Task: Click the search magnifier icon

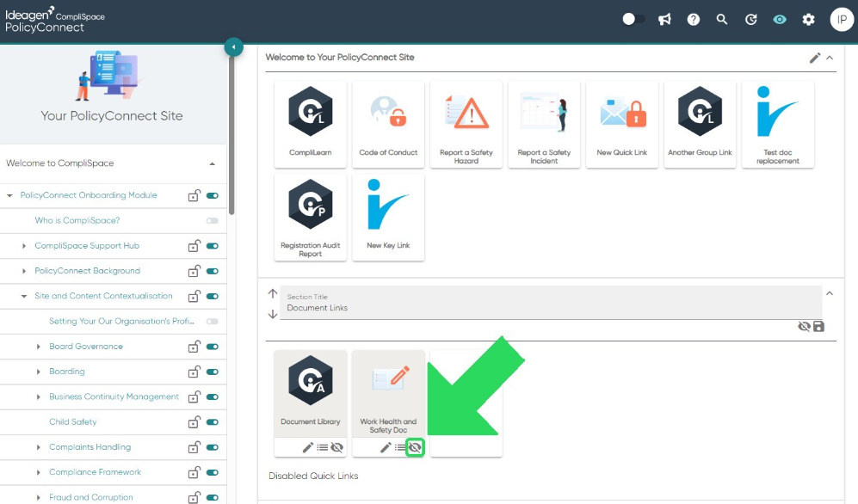Action: click(722, 20)
